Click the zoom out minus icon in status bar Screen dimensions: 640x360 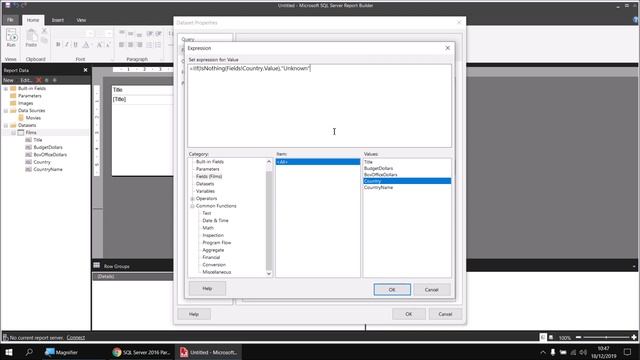(578, 338)
